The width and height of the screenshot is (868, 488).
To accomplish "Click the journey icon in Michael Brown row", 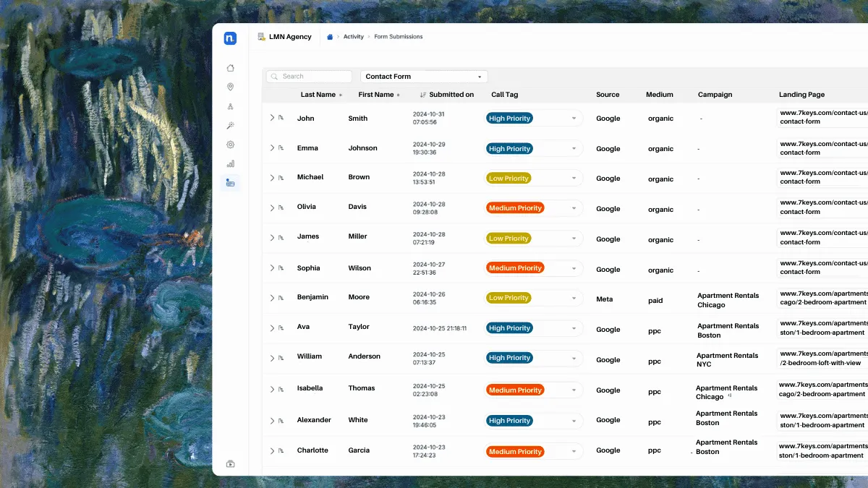I will click(281, 178).
